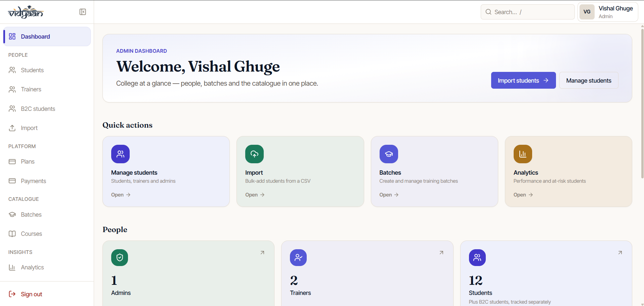Click the Students people icon in sidebar
This screenshot has width=644, height=306.
12,70
